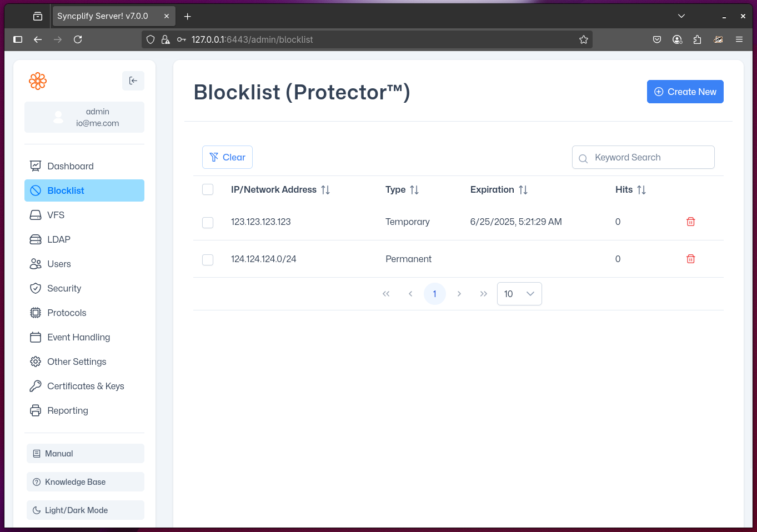Click the VFS hard drive icon
The height and width of the screenshot is (532, 757).
(x=35, y=215)
